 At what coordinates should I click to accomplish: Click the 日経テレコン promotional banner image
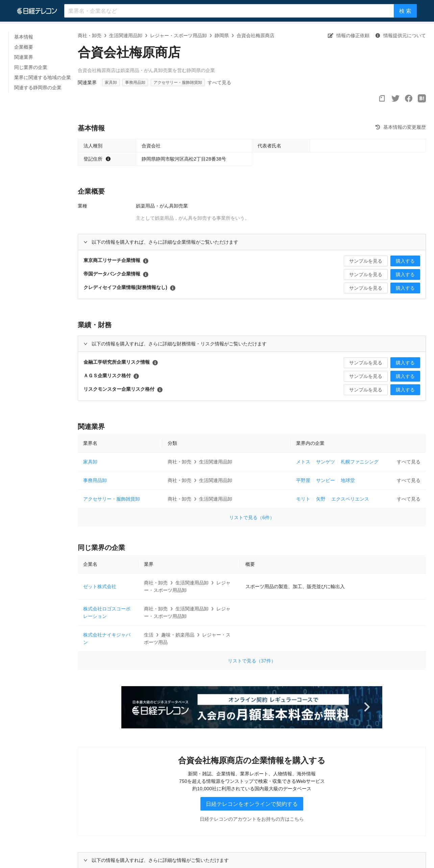tap(252, 707)
